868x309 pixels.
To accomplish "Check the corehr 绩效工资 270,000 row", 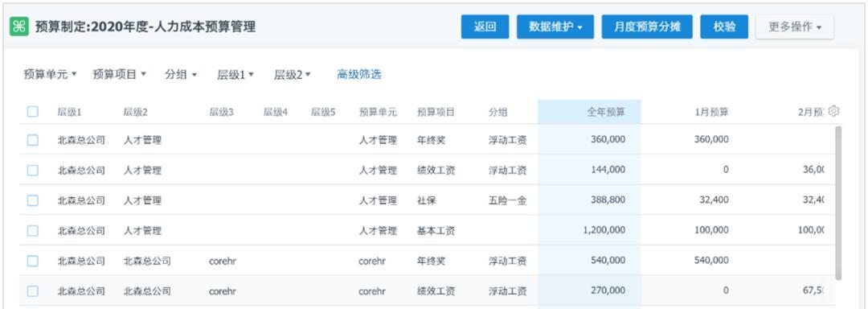I will pos(33,290).
